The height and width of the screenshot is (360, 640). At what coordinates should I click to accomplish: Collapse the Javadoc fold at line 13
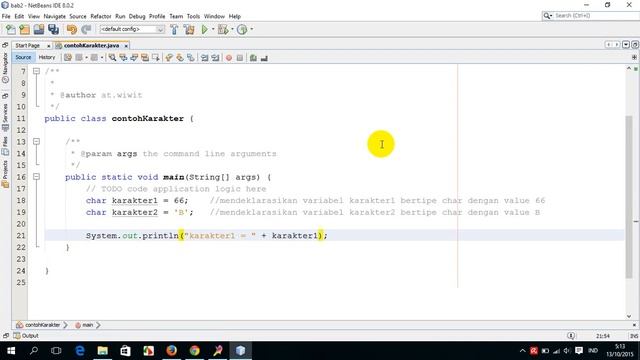coord(36,142)
